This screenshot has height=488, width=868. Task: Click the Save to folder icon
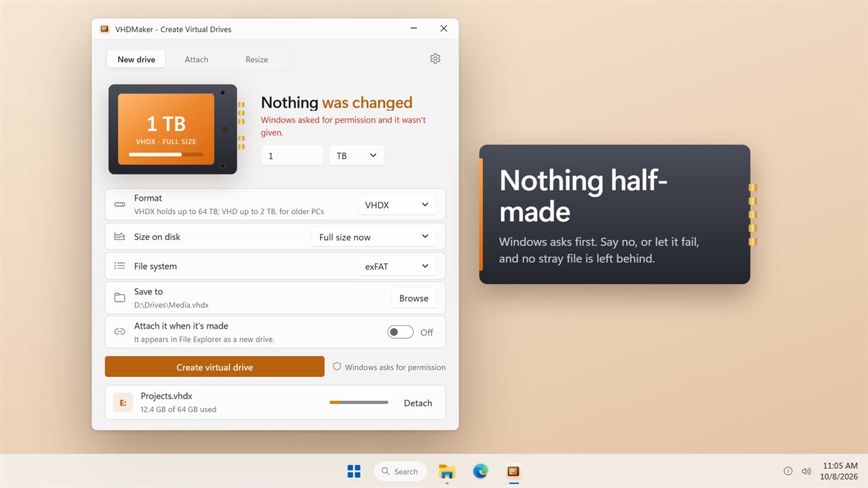pyautogui.click(x=120, y=298)
